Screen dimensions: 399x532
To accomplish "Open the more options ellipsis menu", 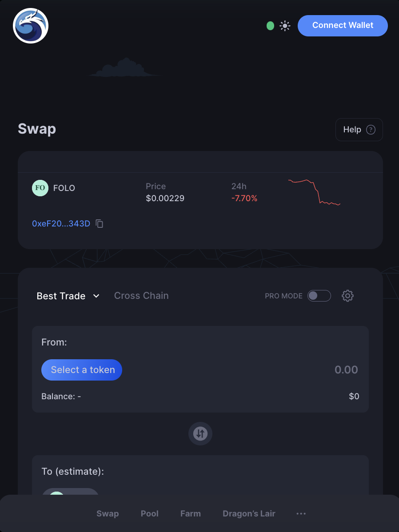I will pos(301,514).
